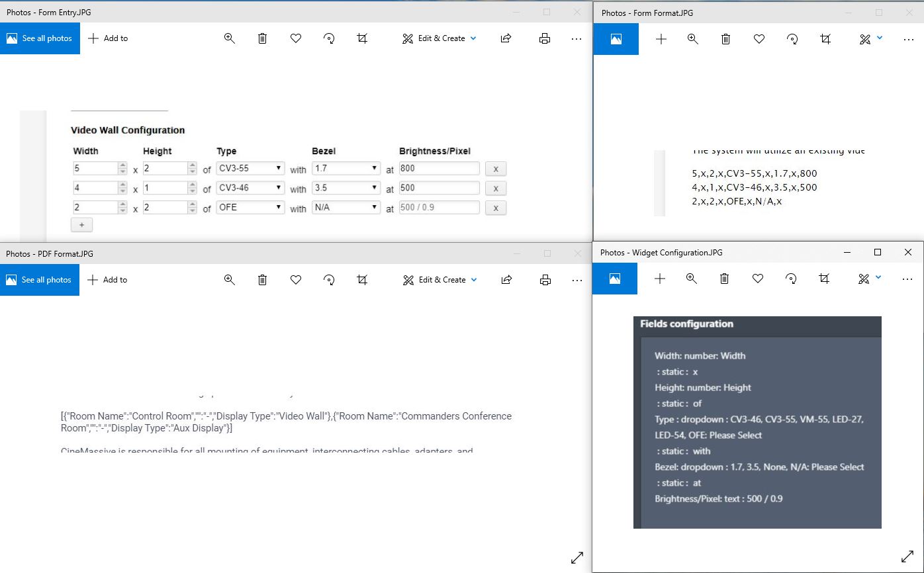924x573 pixels.
Task: Open the CV3-55 Type dropdown
Action: pos(250,168)
